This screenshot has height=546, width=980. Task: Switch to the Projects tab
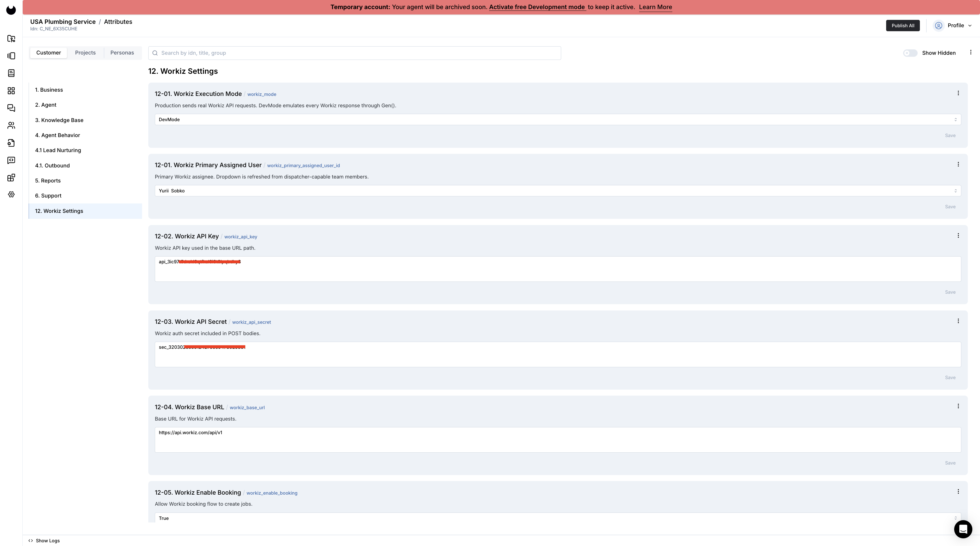85,53
